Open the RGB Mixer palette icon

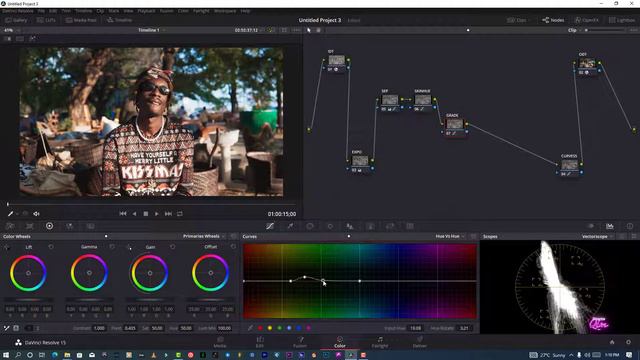(69, 226)
